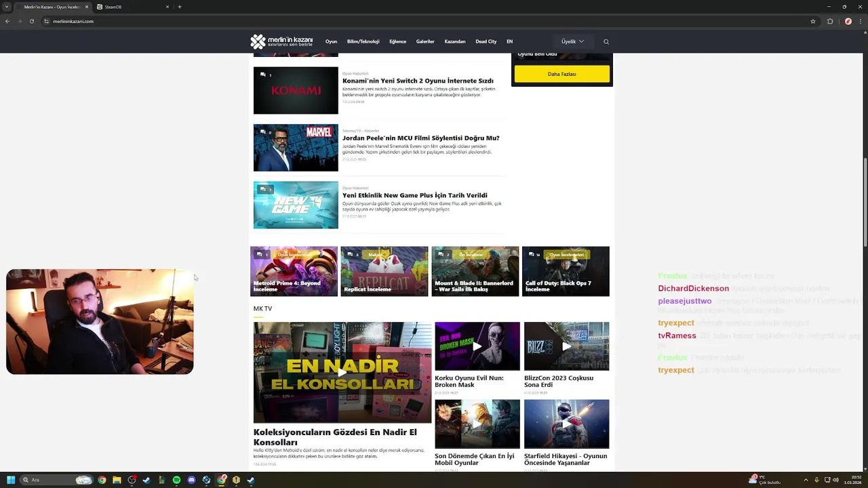868x488 pixels.
Task: Click the New Game Plus thumbnail
Action: [x=296, y=205]
